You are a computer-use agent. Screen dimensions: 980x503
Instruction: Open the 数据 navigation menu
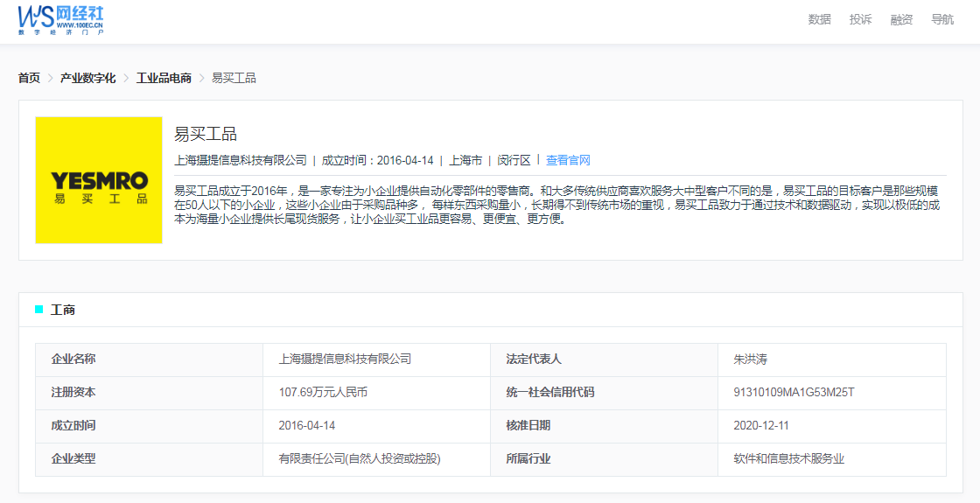819,19
